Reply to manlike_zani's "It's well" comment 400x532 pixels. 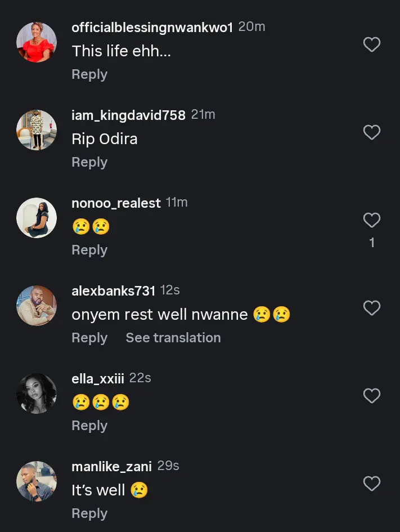[89, 513]
